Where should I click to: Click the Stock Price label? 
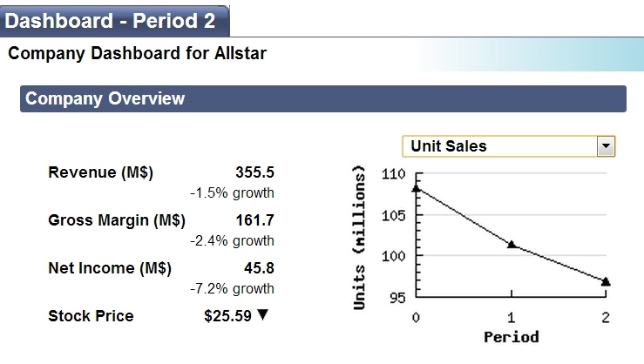point(91,316)
